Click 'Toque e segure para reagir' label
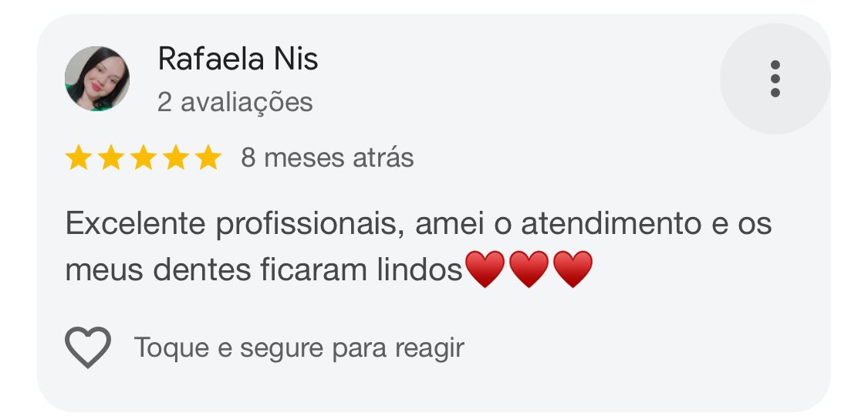 point(299,348)
